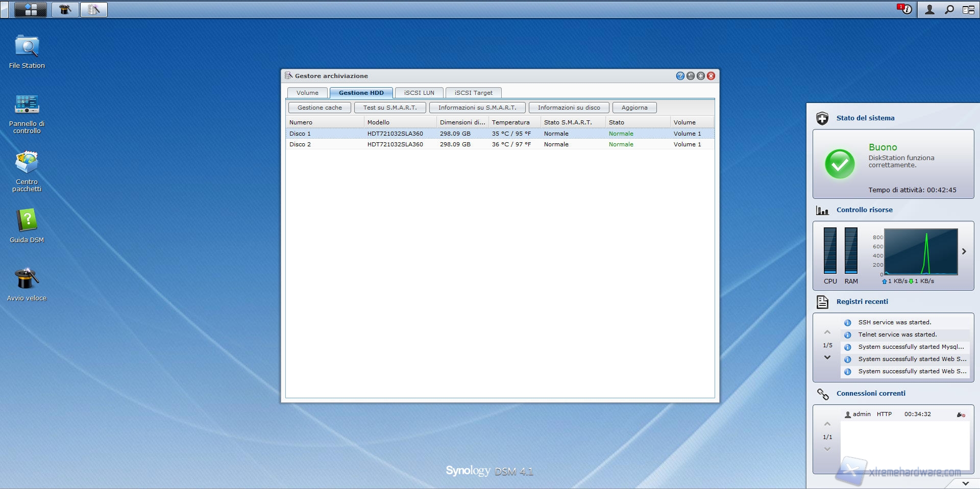Collapse widget panel using bottom chevron
This screenshot has height=489, width=980.
click(x=965, y=483)
